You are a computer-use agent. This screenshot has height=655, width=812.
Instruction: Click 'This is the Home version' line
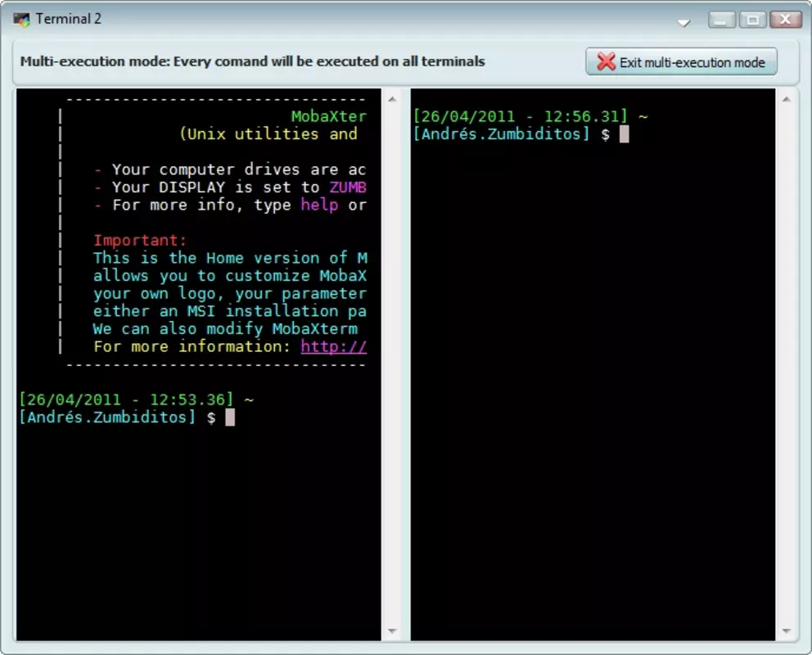pos(231,258)
